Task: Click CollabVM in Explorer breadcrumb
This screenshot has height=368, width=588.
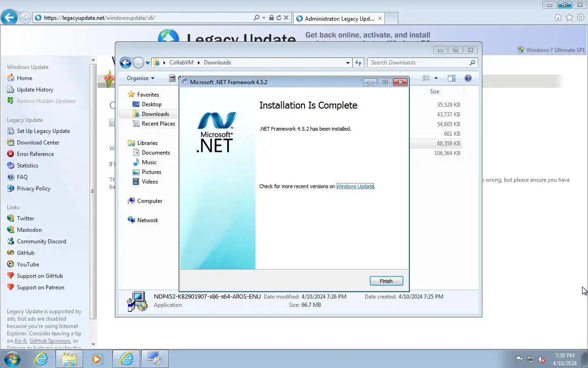Action: (x=181, y=63)
